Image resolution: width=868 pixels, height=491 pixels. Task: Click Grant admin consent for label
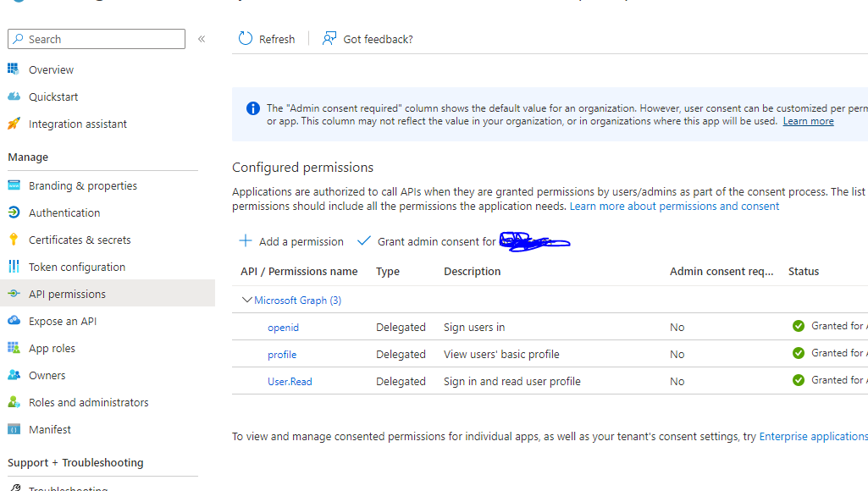437,242
